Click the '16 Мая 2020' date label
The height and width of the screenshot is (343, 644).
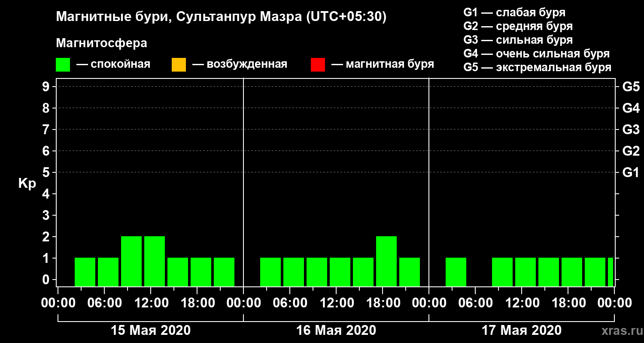coord(336,330)
